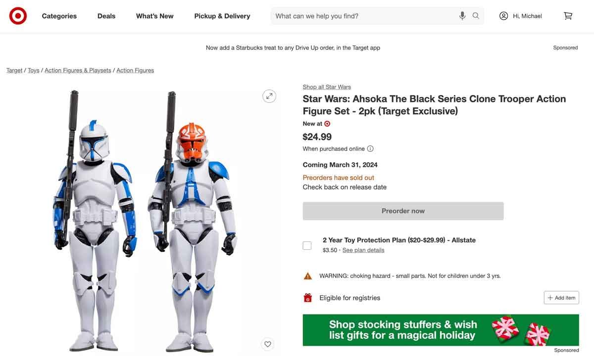
Task: Click the bullseye icon after 'New at'
Action: pyautogui.click(x=327, y=124)
